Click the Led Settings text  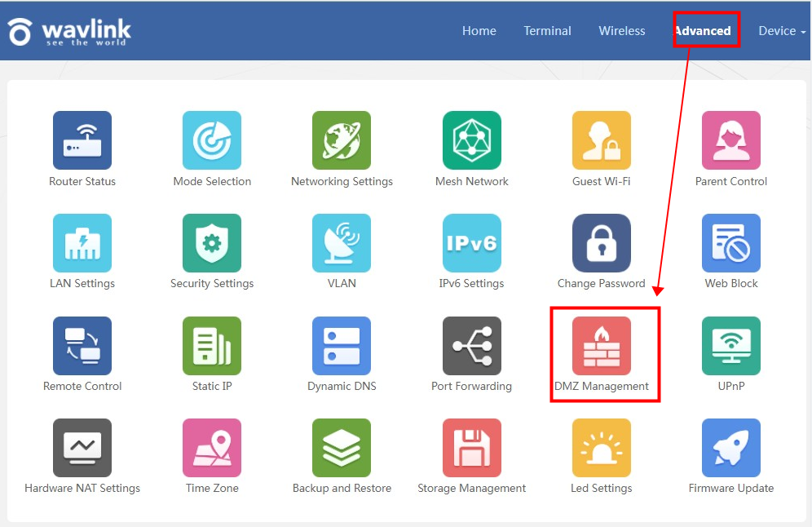pos(601,488)
